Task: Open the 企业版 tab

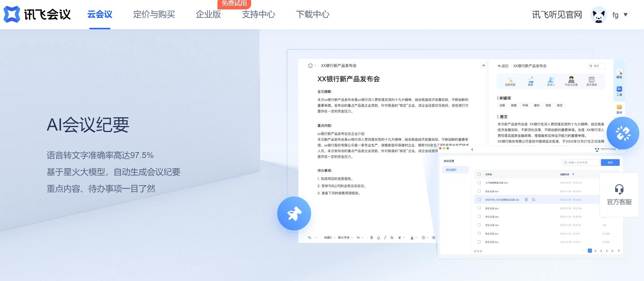Action: pos(208,14)
